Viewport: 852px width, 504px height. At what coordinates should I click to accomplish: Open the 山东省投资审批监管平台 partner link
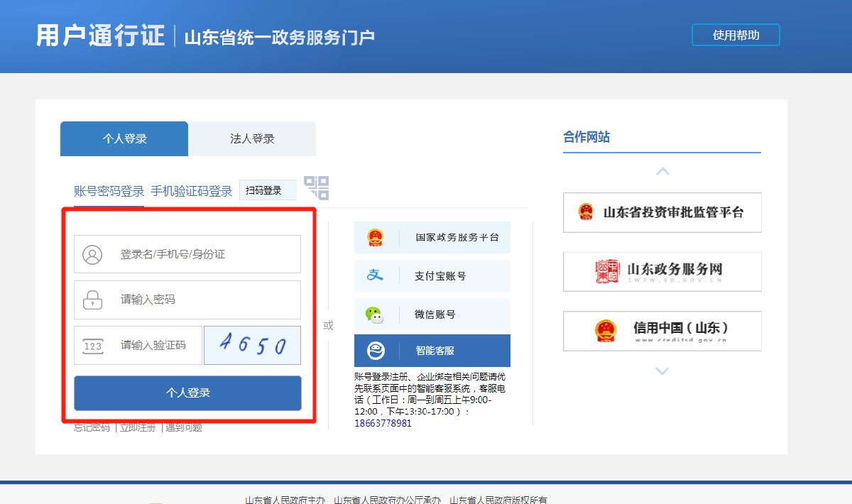[x=662, y=212]
